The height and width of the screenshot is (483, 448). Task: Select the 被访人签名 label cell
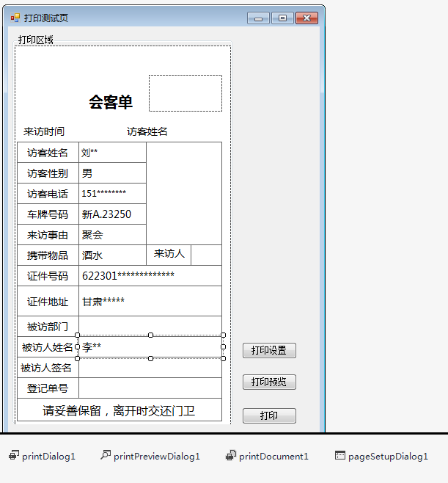(48, 368)
